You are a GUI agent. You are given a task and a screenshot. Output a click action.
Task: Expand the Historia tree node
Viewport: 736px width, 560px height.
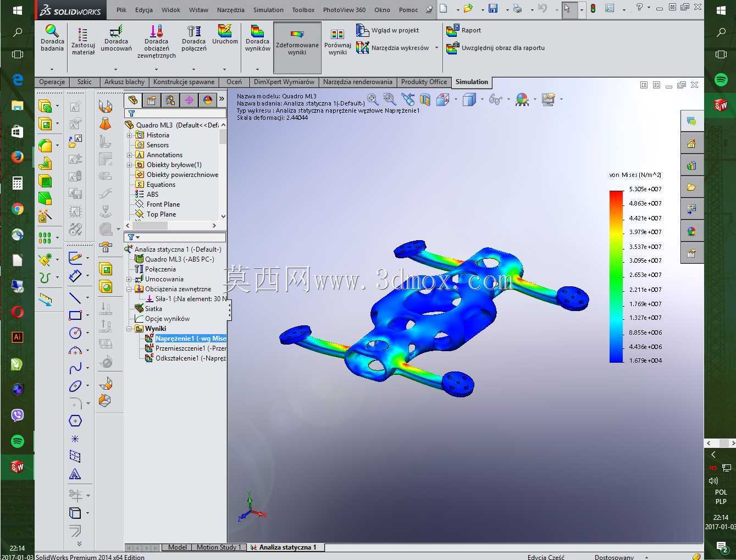click(130, 135)
